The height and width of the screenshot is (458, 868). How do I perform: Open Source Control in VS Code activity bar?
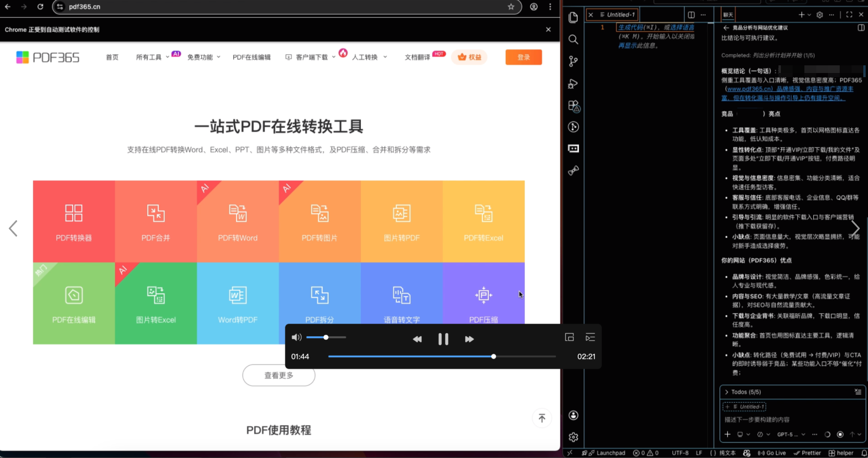[573, 61]
